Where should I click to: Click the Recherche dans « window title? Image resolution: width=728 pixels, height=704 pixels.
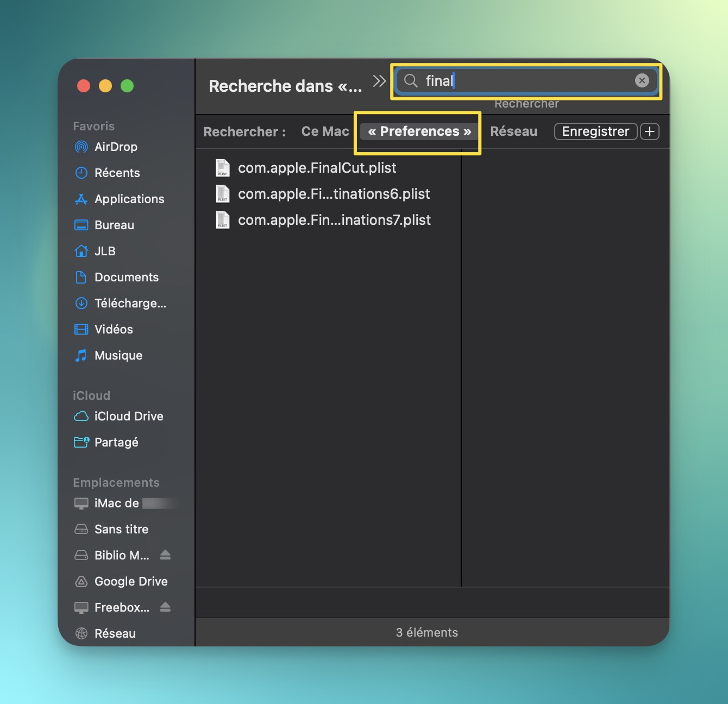(x=285, y=86)
